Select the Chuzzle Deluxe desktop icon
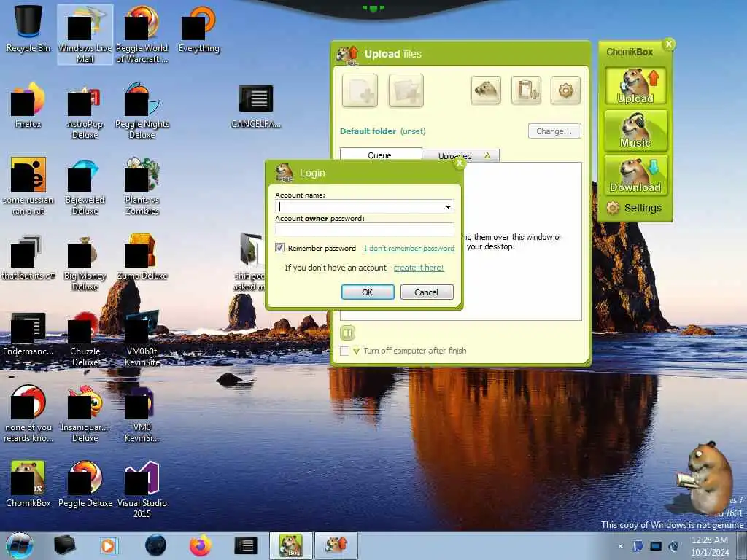Image resolution: width=747 pixels, height=560 pixels. [85, 338]
